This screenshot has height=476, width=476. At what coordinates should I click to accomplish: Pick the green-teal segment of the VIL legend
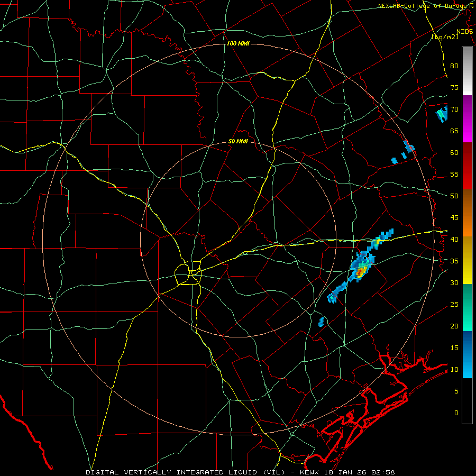pyautogui.click(x=467, y=307)
